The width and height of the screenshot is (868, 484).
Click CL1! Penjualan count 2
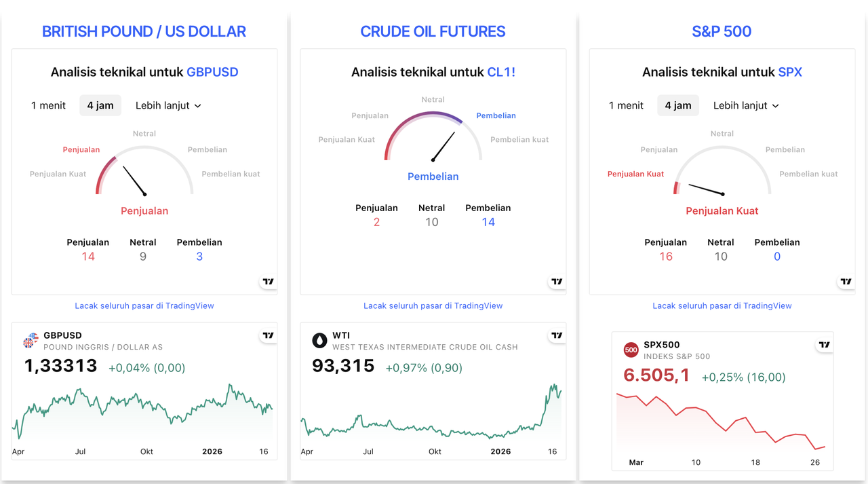pos(377,222)
